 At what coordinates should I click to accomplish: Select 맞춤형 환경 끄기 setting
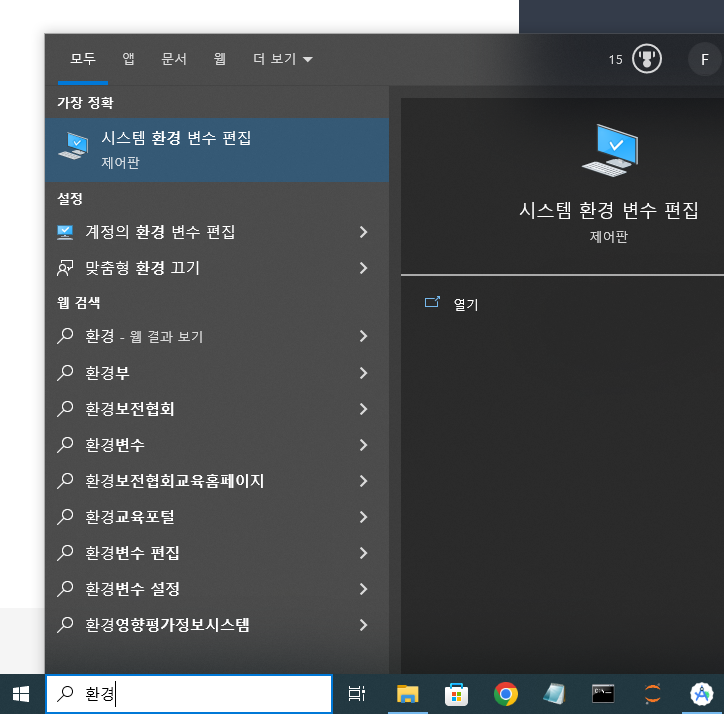click(217, 268)
